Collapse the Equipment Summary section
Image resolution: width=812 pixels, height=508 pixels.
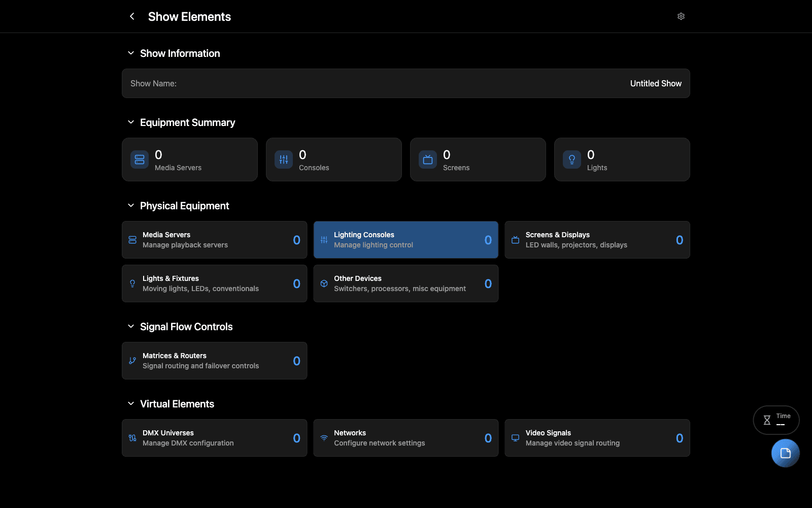131,122
